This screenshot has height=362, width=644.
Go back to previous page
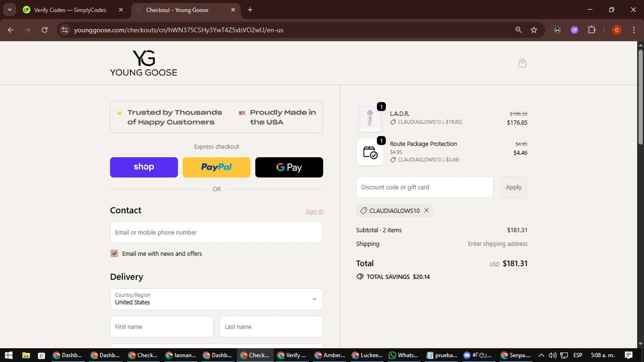click(11, 30)
